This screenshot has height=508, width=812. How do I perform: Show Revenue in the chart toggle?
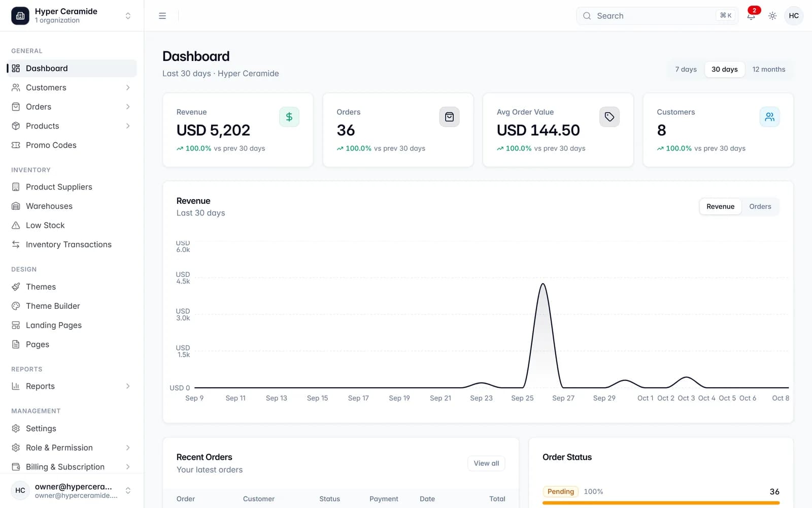click(720, 206)
